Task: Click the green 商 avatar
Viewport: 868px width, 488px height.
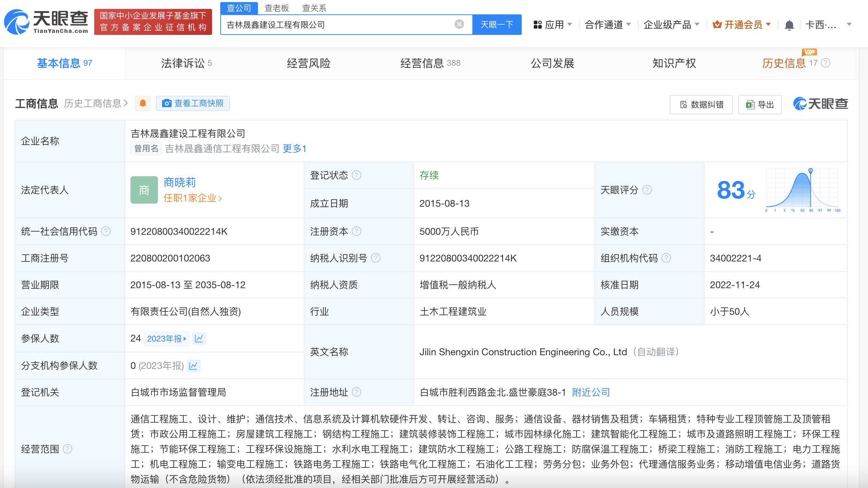Action: pyautogui.click(x=144, y=190)
